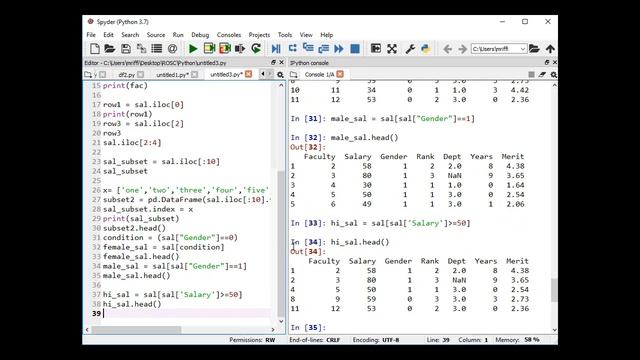The width and height of the screenshot is (640, 360).
Task: Open the View menu
Action: [306, 35]
